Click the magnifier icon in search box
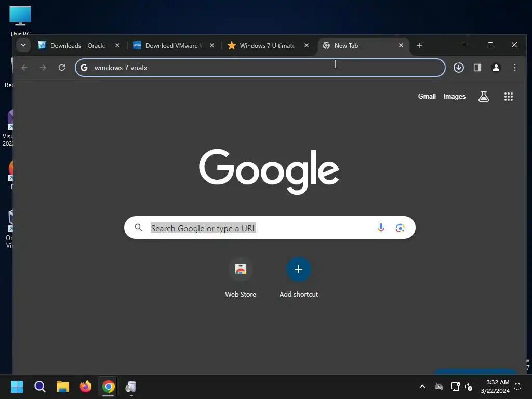Image resolution: width=532 pixels, height=399 pixels. 138,228
